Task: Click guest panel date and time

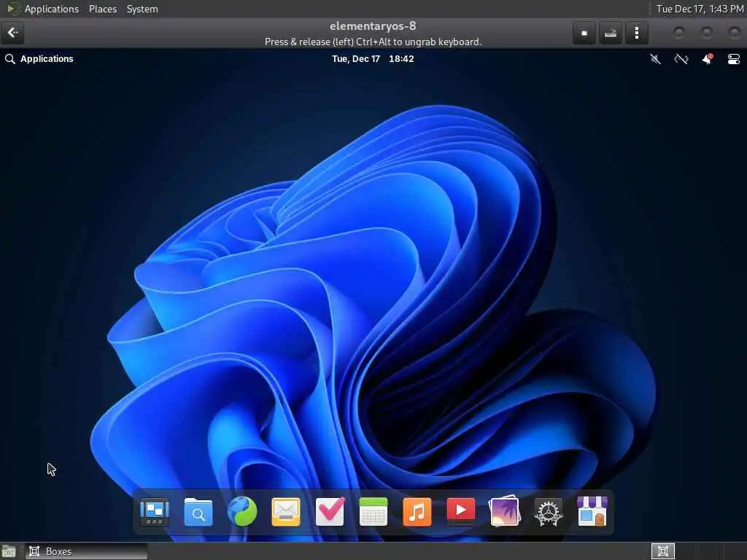Action: (x=373, y=59)
